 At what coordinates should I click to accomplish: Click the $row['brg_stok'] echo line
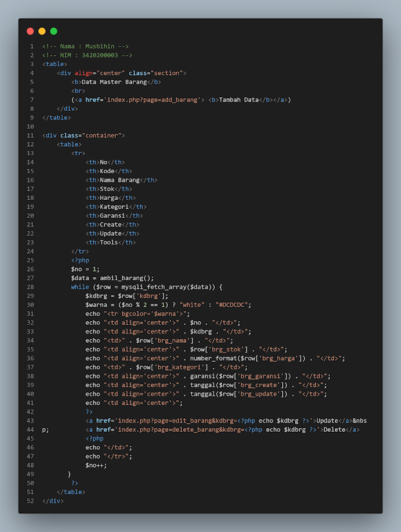[x=186, y=350]
